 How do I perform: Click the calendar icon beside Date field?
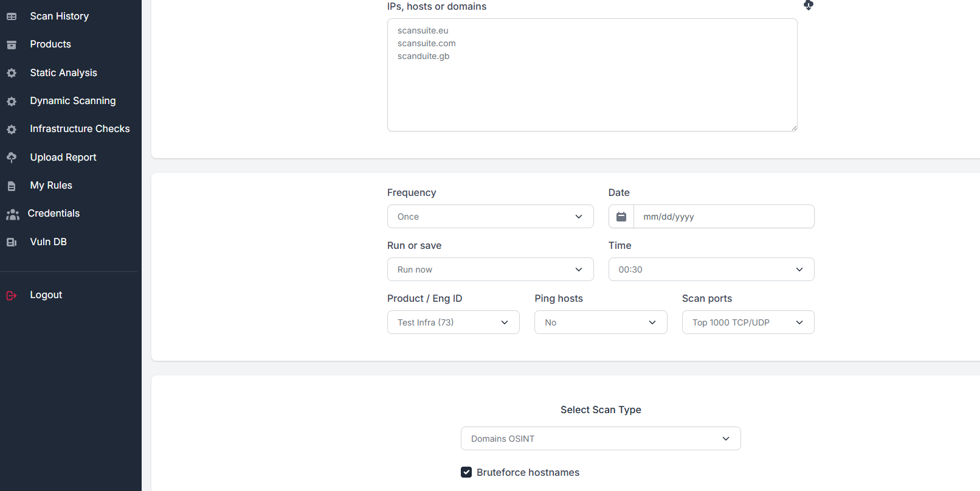click(621, 217)
